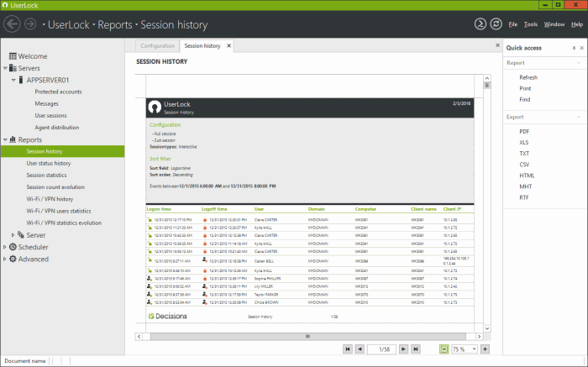588x367 pixels.
Task: Click the Welcome grid icon in sidebar
Action: tap(13, 56)
